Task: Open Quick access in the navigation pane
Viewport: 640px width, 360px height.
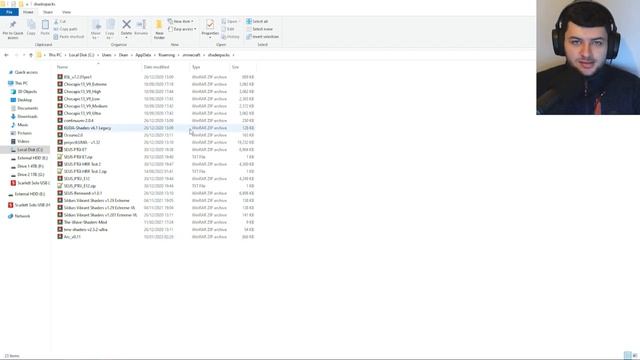Action: 23,72
